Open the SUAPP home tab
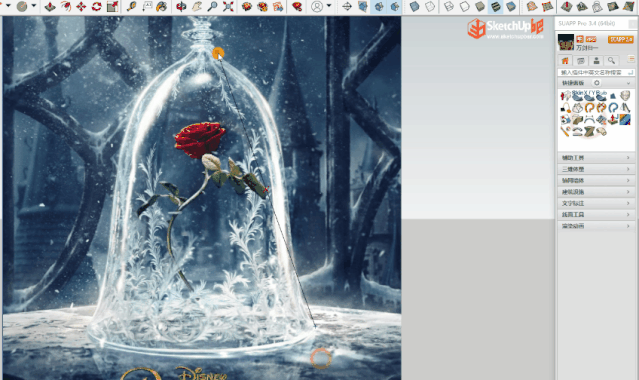Viewport: 639px width, 380px height. (565, 61)
